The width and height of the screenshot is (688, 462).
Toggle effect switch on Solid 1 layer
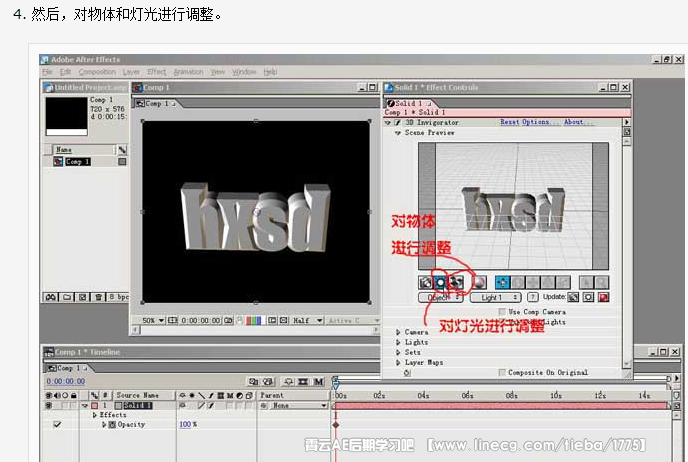[x=211, y=406]
